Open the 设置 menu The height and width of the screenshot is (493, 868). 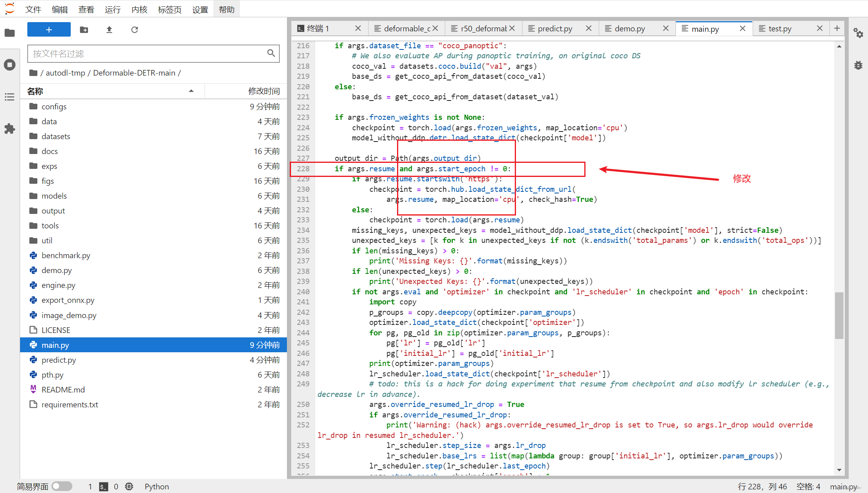(200, 9)
